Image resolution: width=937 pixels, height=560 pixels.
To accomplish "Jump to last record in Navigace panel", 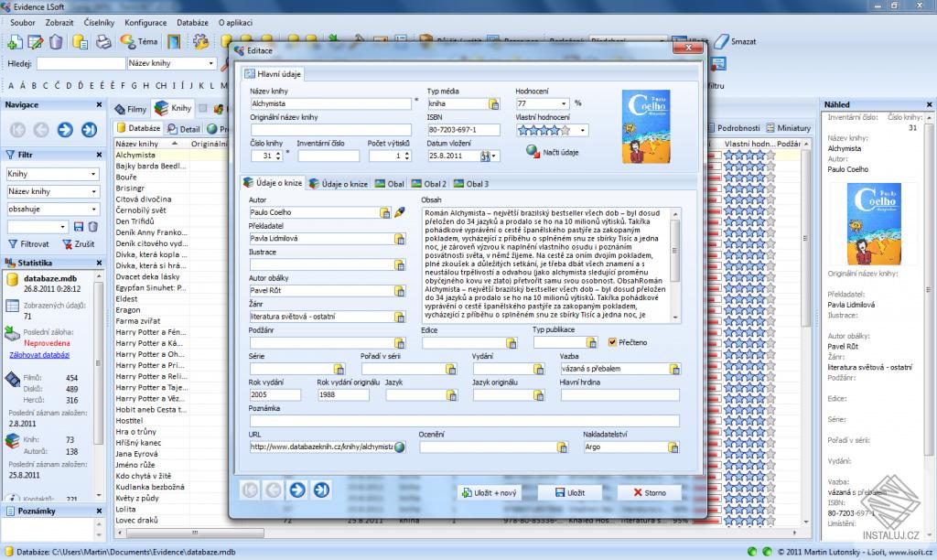I will point(89,129).
